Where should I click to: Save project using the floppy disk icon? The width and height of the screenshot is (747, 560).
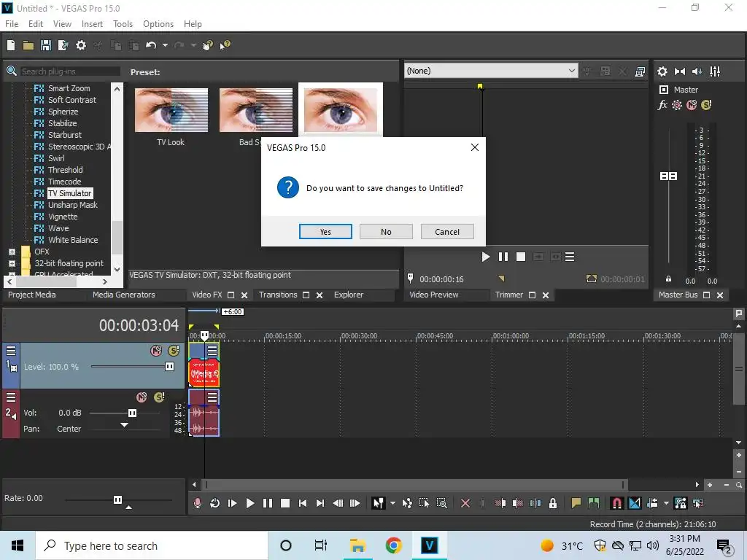(46, 45)
